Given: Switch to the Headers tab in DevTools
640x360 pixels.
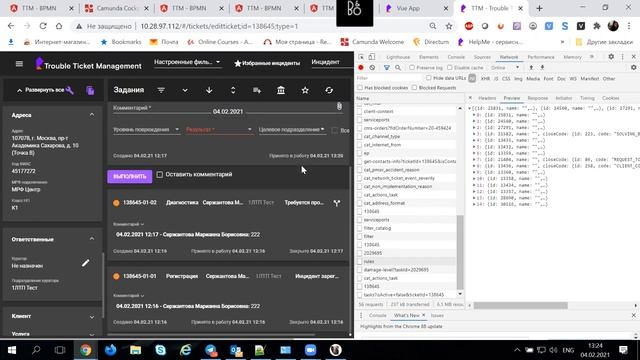Looking at the screenshot, I should [x=487, y=98].
